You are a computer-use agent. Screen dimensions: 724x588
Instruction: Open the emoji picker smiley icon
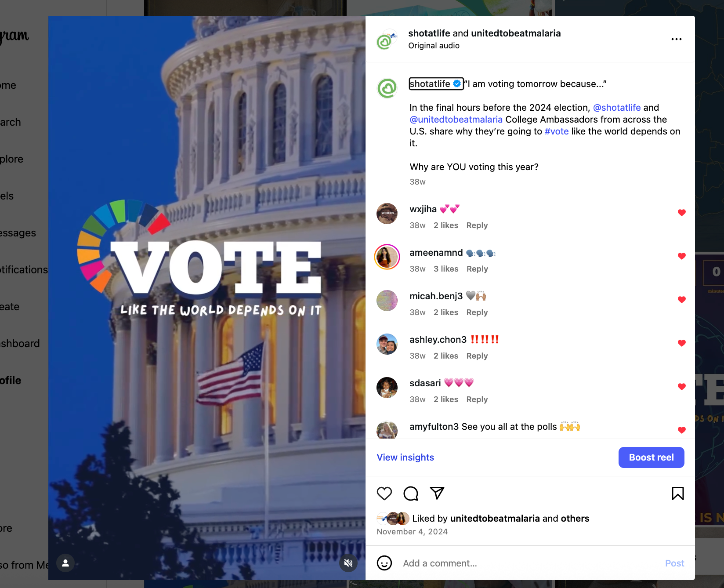tap(384, 563)
